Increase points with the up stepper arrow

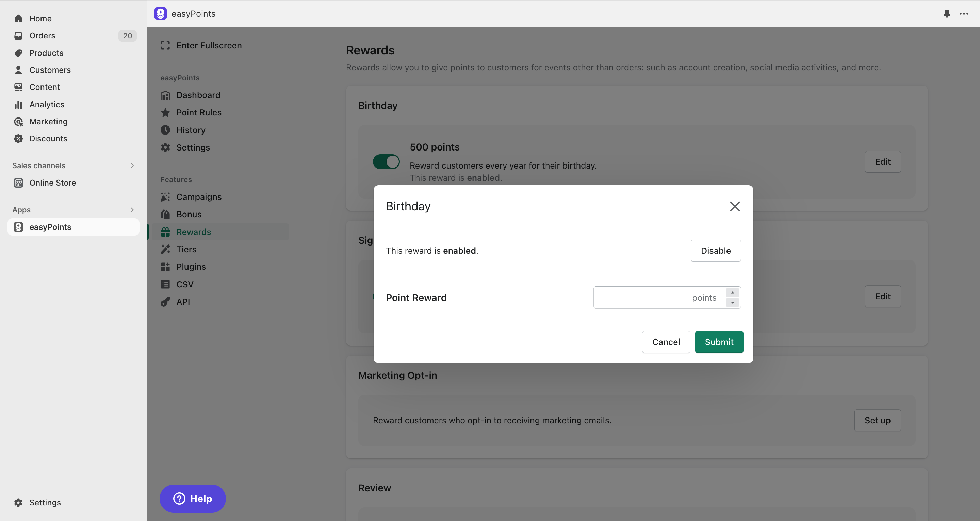click(x=732, y=293)
